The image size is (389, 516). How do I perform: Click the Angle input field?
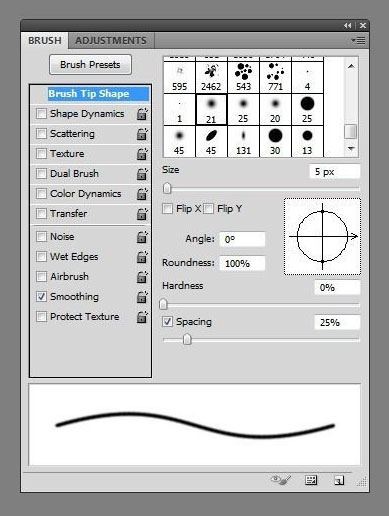(242, 239)
